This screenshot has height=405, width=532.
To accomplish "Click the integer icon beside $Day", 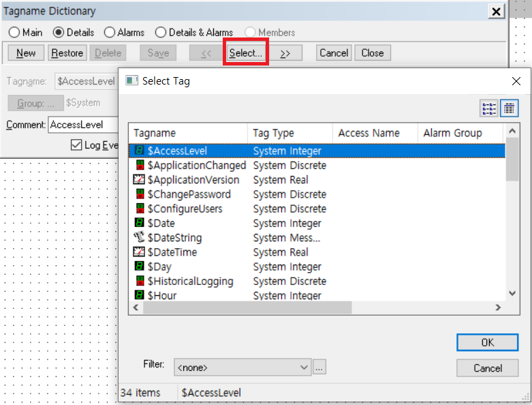I will tap(140, 266).
